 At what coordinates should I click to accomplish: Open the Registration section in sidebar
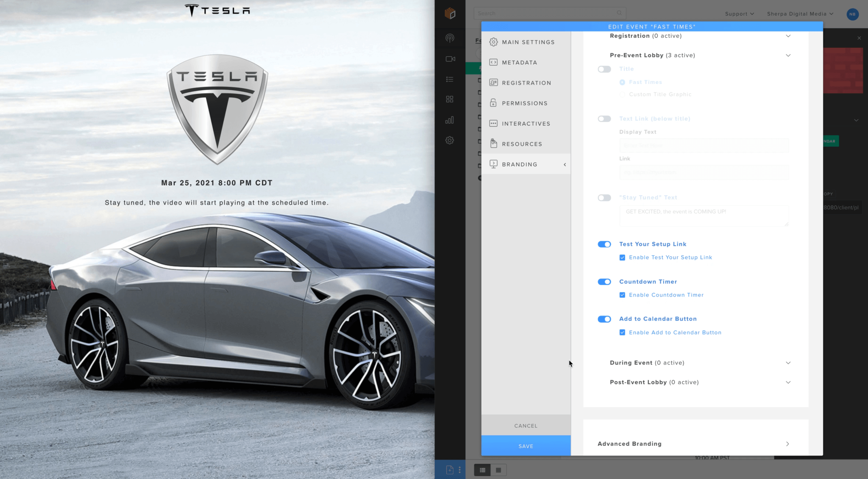click(526, 83)
